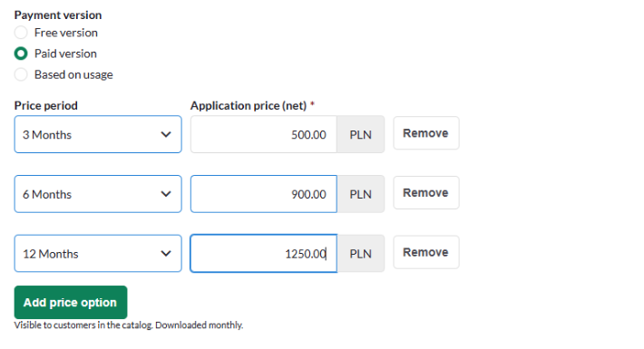Click the PLN currency label beside 500.00

[x=361, y=134]
